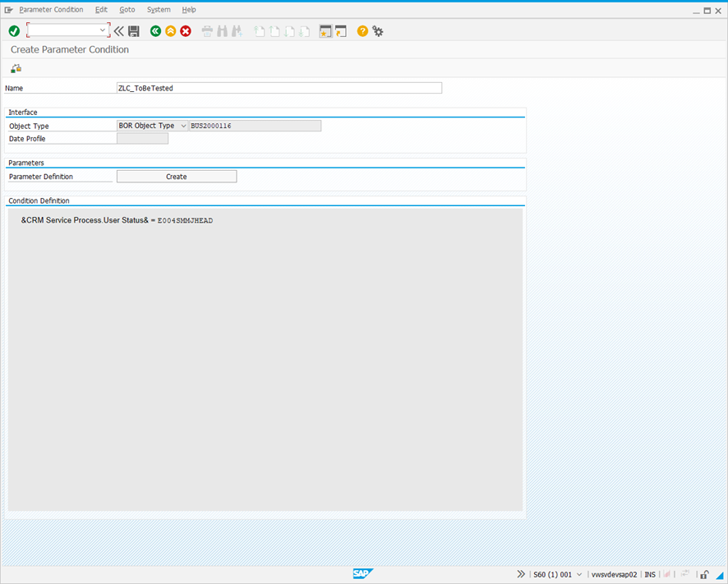Click into the command input field
The height and width of the screenshot is (584, 728).
(63, 30)
